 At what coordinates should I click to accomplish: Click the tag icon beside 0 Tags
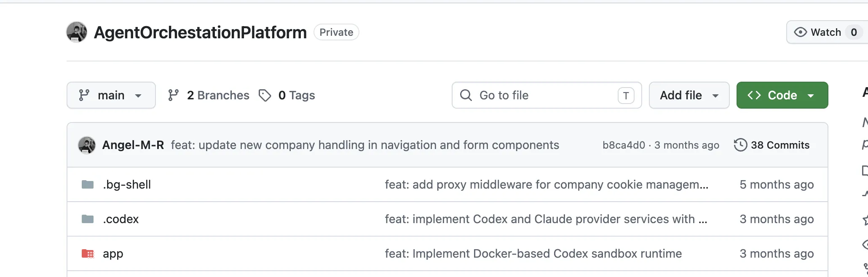265,96
